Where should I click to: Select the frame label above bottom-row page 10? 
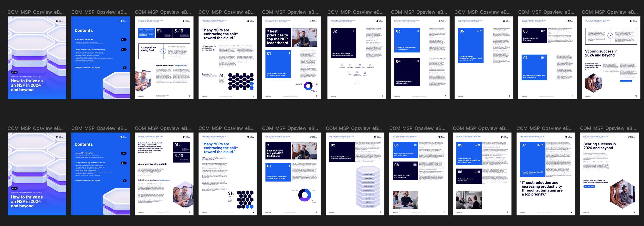coord(608,128)
